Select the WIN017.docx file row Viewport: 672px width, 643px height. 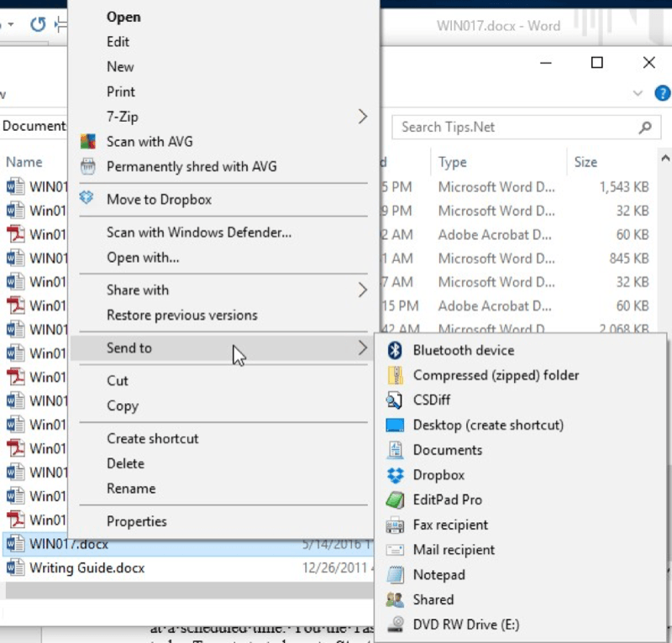coord(188,544)
